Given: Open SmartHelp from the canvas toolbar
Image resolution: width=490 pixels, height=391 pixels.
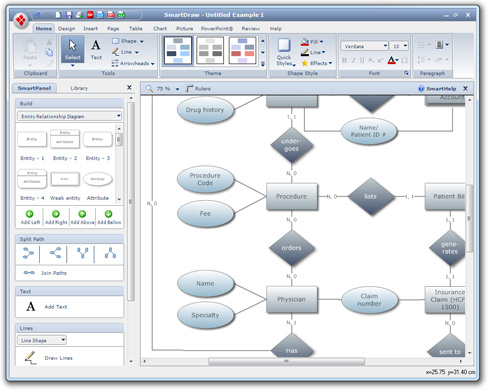Looking at the screenshot, I should click(437, 89).
